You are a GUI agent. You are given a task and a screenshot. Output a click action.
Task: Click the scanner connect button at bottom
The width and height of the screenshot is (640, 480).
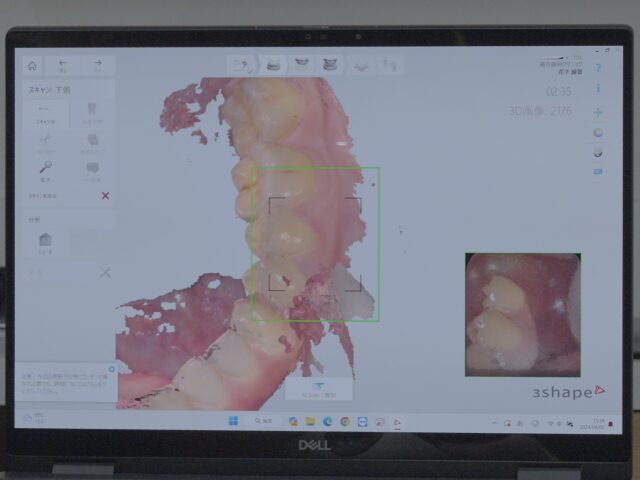(x=319, y=389)
